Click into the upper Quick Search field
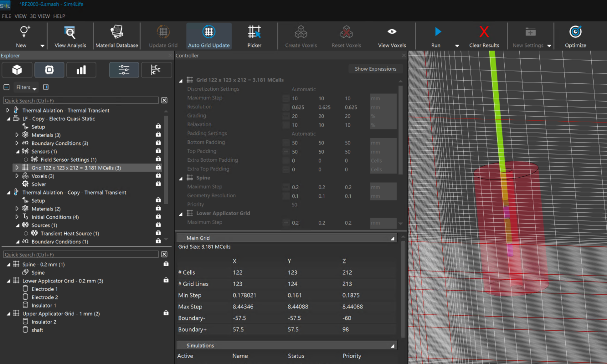Viewport: 607px width, 364px height. point(81,100)
